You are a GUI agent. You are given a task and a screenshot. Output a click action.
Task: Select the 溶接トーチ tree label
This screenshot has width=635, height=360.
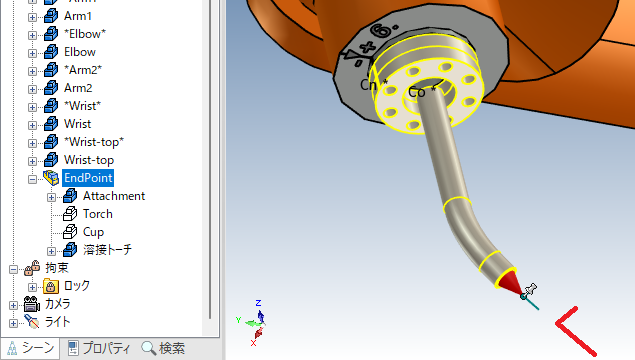[x=107, y=249]
